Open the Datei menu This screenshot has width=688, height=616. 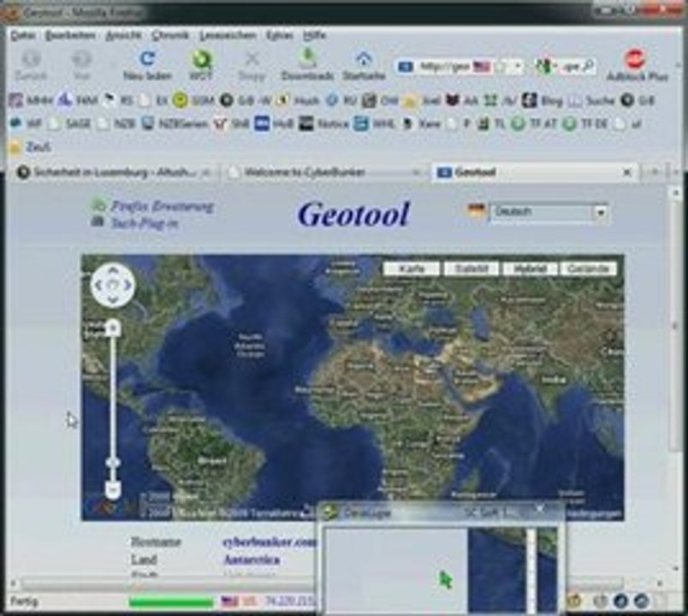(x=23, y=35)
